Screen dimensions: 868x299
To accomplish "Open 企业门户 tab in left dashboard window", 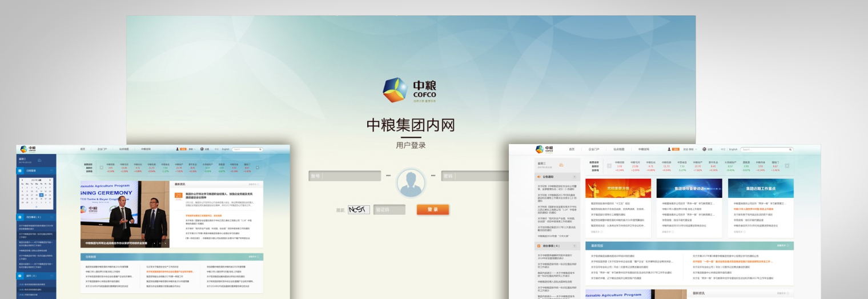I will pos(102,149).
